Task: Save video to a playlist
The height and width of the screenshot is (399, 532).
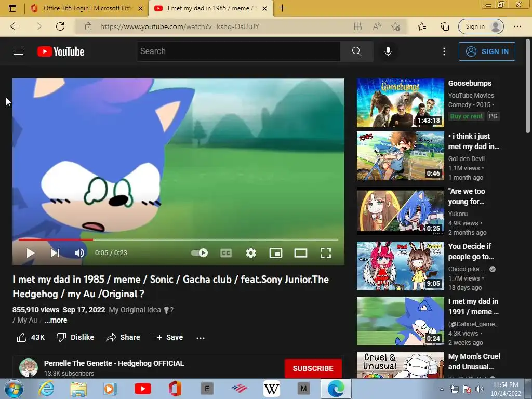Action: 167,337
